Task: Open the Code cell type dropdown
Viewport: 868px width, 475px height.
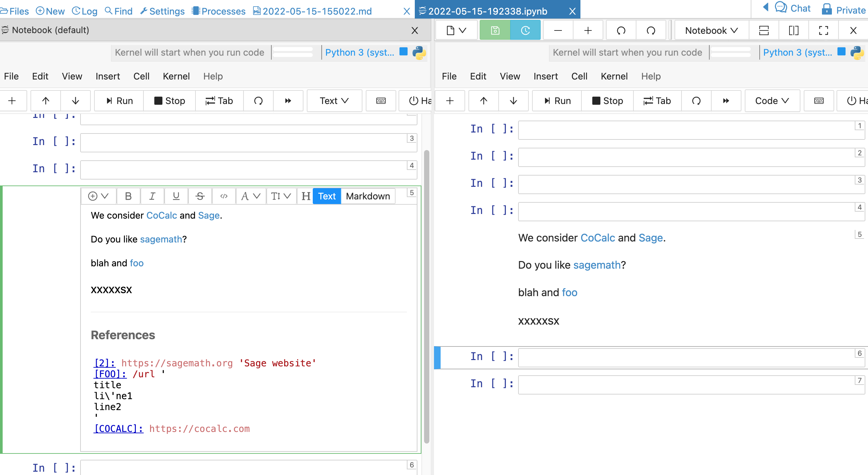Action: click(x=772, y=100)
